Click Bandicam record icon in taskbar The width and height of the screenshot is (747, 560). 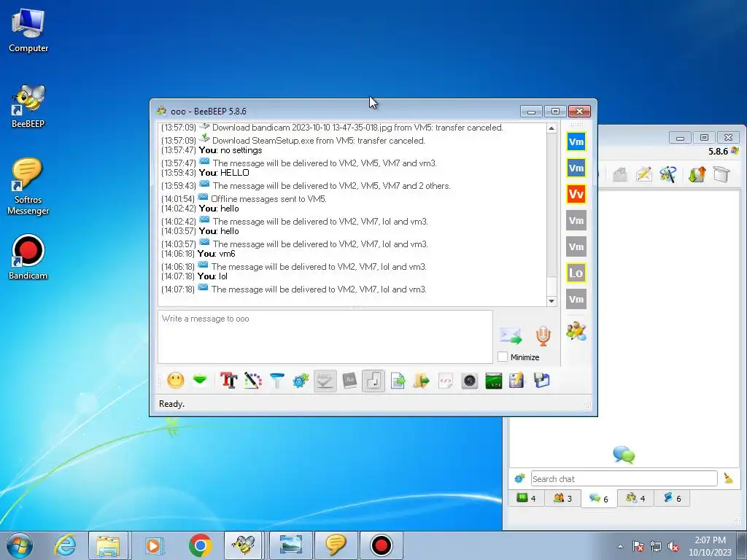point(381,545)
